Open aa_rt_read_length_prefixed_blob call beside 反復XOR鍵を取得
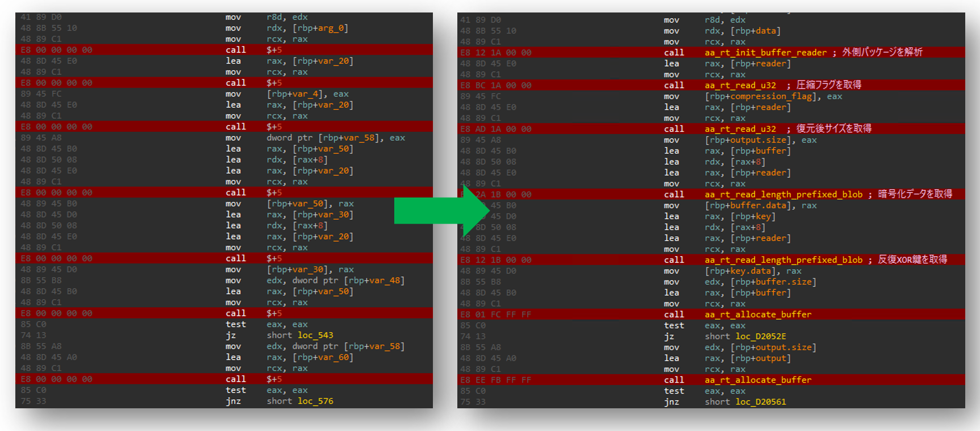980x431 pixels. (783, 260)
